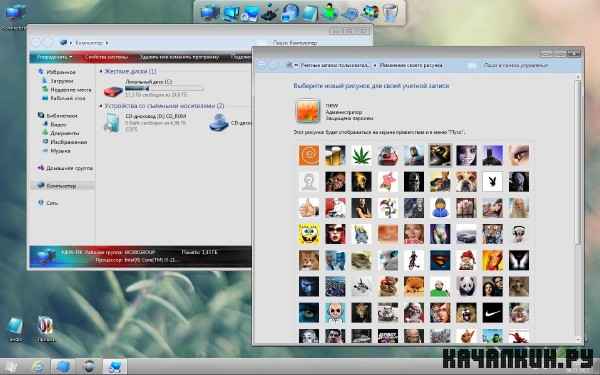Pick the SpongeBob account picture
Image resolution: width=600 pixels, height=375 pixels.
point(308,234)
